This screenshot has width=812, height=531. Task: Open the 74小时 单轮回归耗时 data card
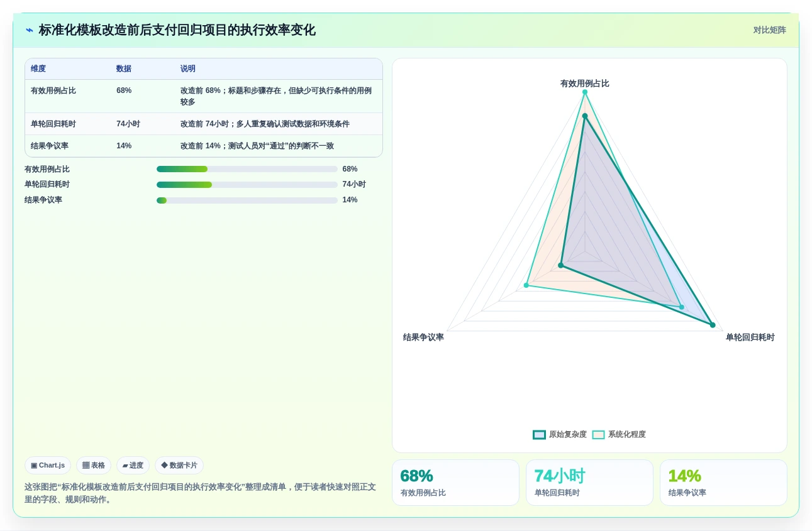point(589,483)
